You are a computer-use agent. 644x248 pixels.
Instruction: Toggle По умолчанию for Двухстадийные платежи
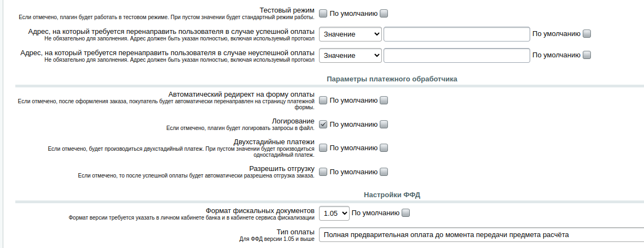[384, 148]
